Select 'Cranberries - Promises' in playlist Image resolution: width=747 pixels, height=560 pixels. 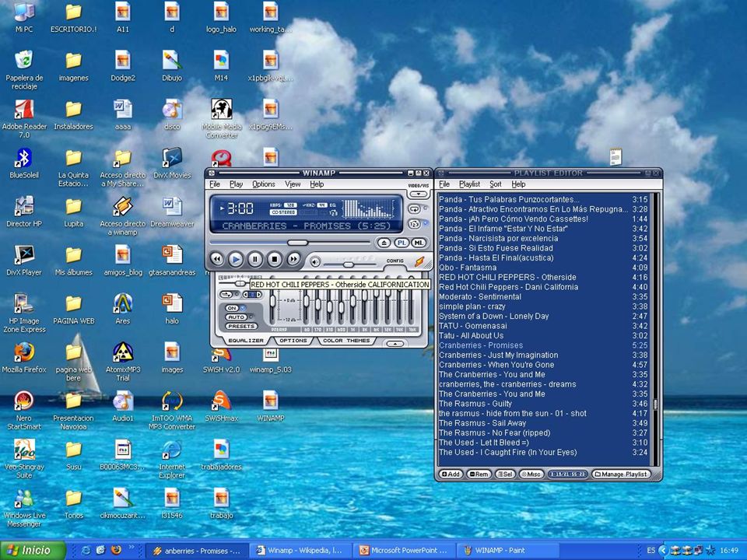click(x=543, y=345)
